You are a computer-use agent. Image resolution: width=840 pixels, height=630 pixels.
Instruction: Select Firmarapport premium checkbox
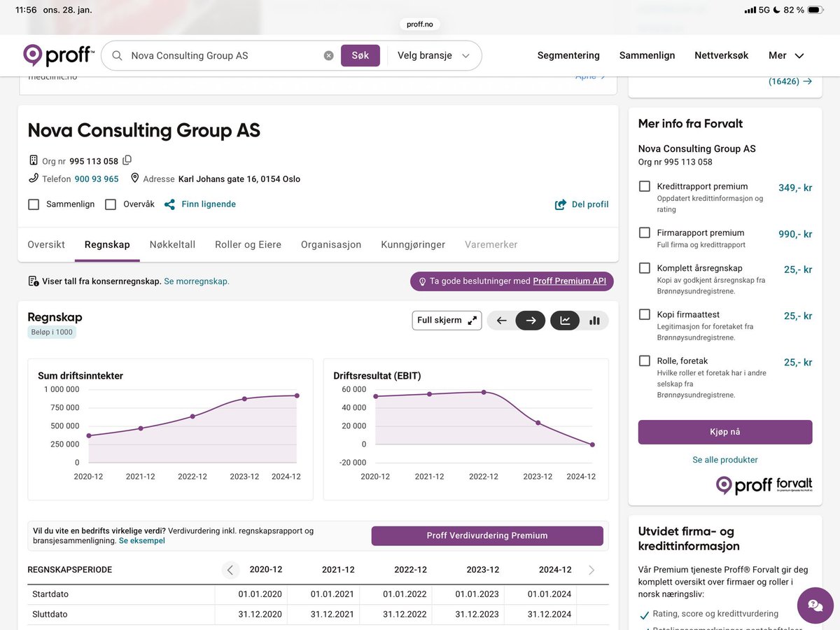(645, 232)
